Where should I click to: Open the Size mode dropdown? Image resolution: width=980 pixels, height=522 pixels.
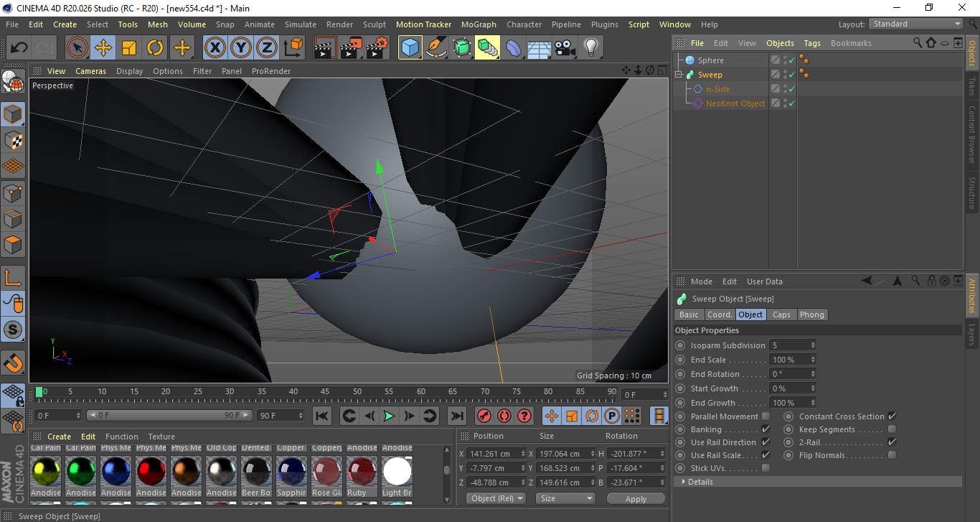567,498
